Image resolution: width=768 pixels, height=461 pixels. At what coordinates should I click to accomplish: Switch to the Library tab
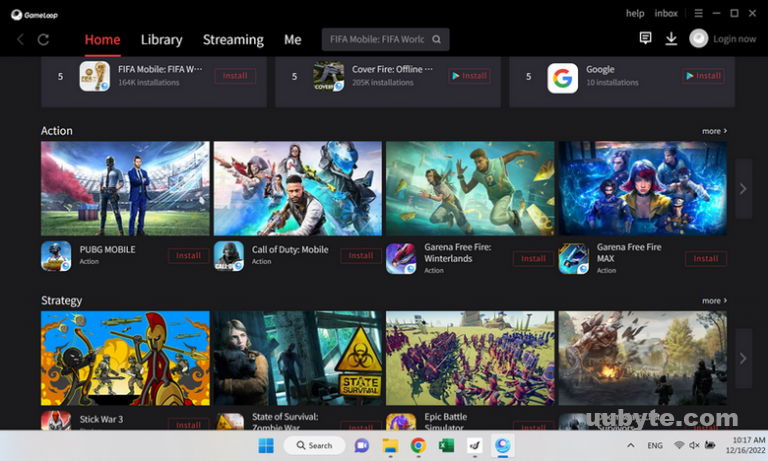(x=162, y=40)
